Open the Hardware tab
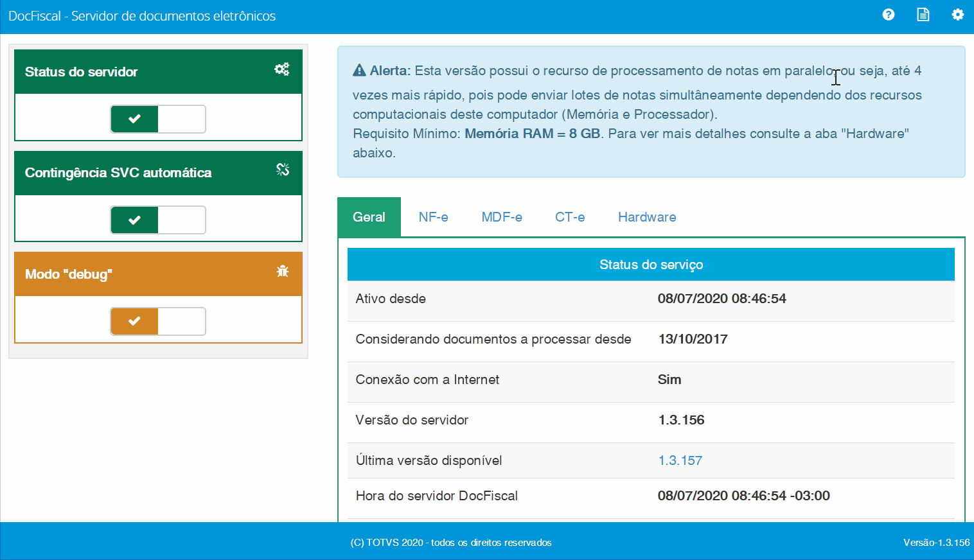The height and width of the screenshot is (560, 974). coord(647,217)
